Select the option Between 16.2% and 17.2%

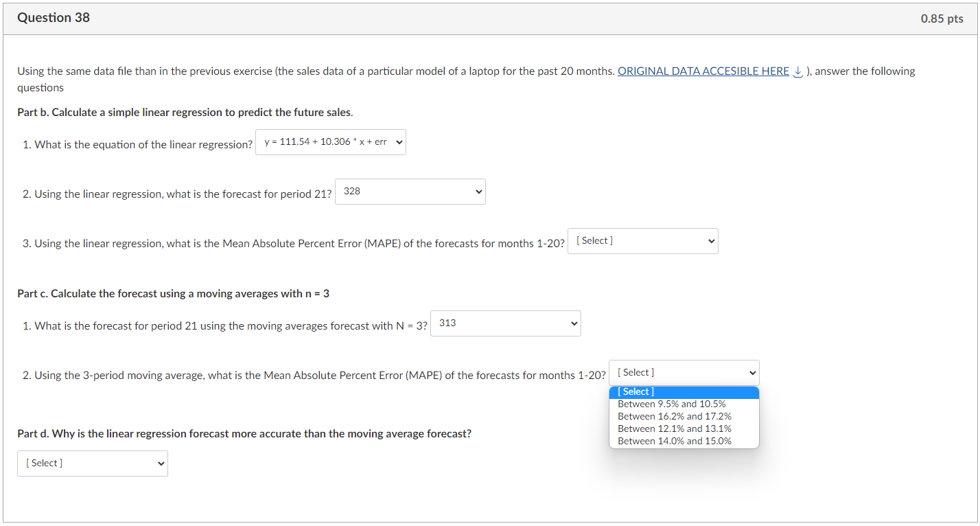675,416
